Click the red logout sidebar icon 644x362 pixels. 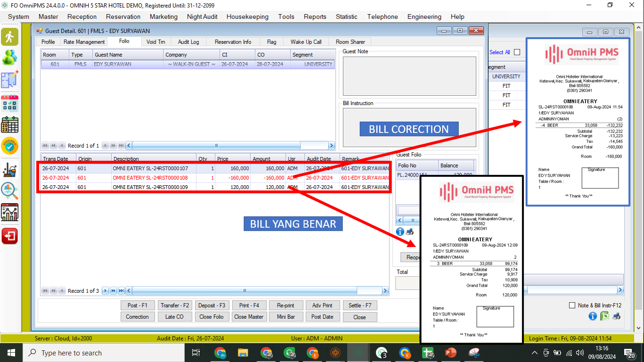(x=9, y=236)
